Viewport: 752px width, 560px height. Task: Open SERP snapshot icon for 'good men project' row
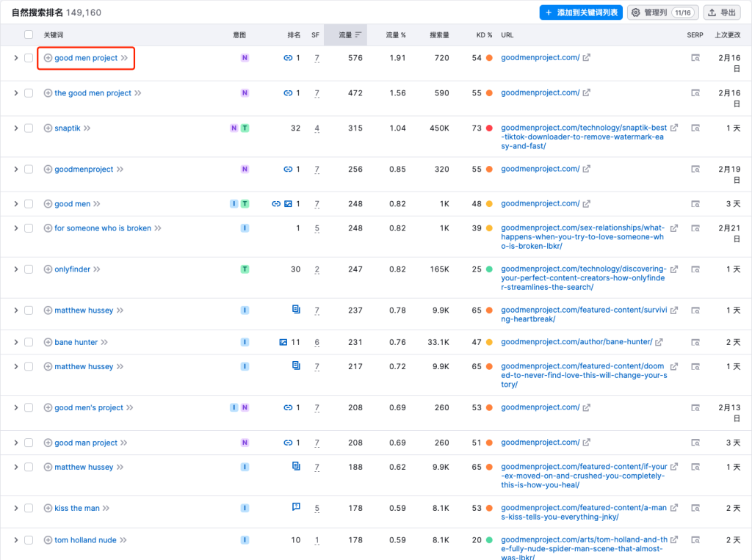[695, 57]
